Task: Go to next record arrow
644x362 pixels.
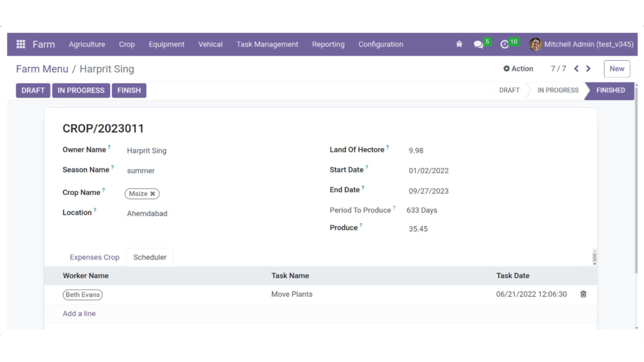Action: pyautogui.click(x=588, y=69)
